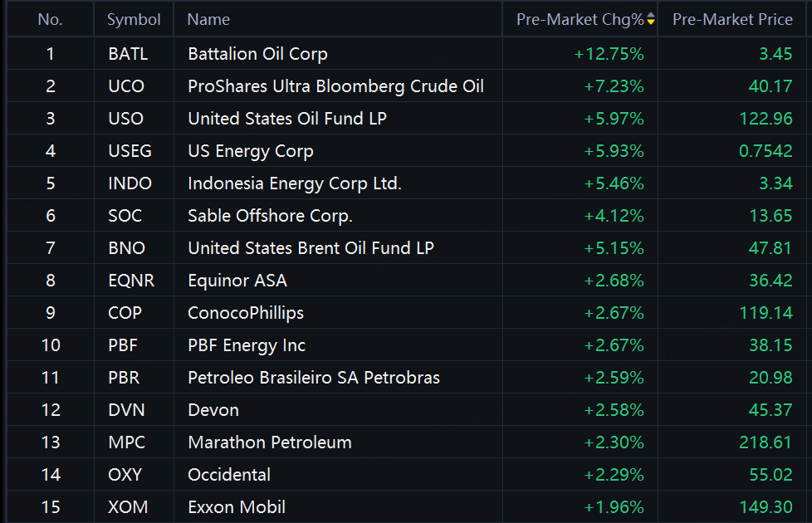Click Petroleo Brasileiro SA Petrobras name
812x523 pixels.
[314, 378]
